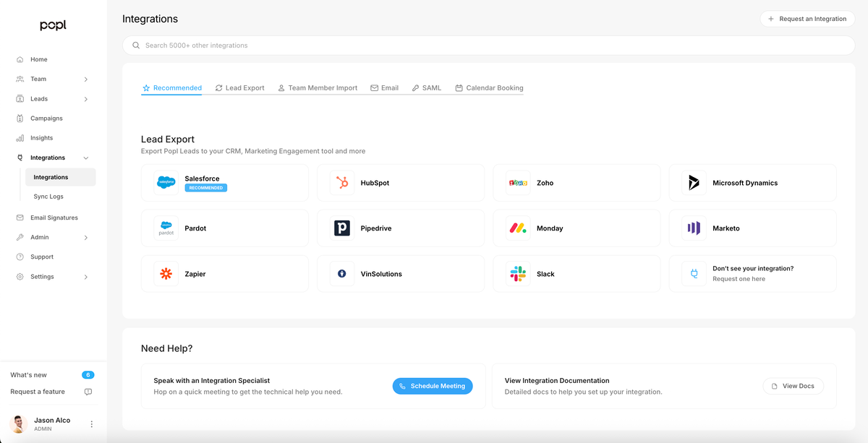
Task: Click the Schedule Meeting button
Action: 433,386
